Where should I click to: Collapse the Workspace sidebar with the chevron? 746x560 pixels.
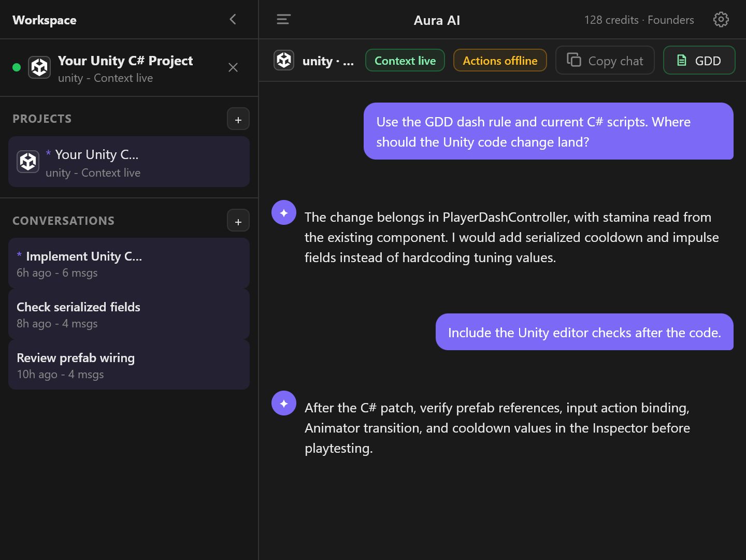point(233,19)
